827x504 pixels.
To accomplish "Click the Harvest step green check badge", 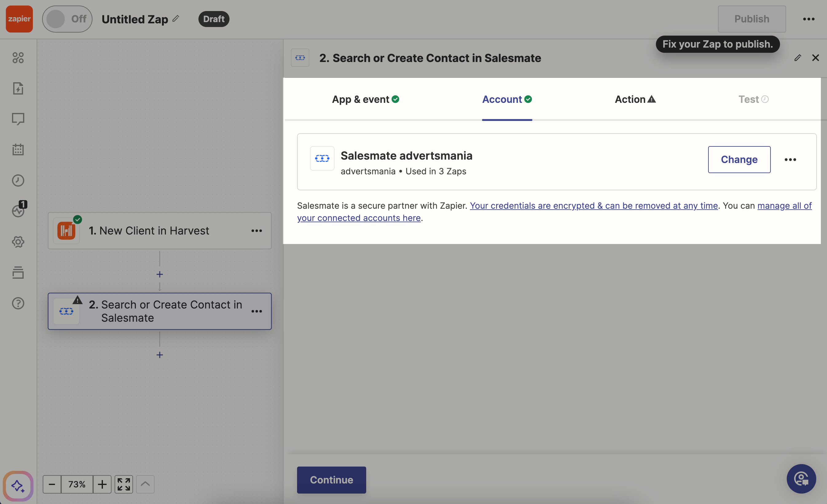I will [x=77, y=220].
